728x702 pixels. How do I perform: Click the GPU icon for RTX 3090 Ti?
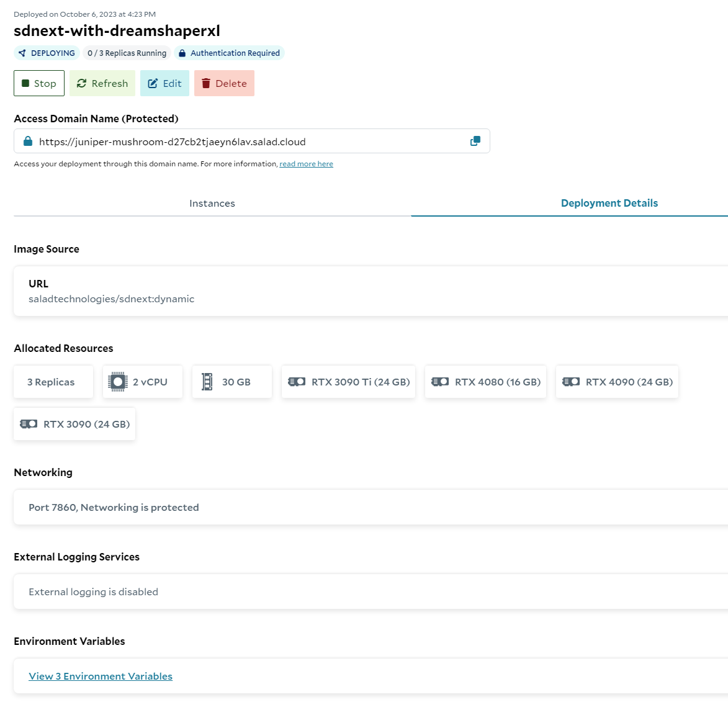coord(297,382)
